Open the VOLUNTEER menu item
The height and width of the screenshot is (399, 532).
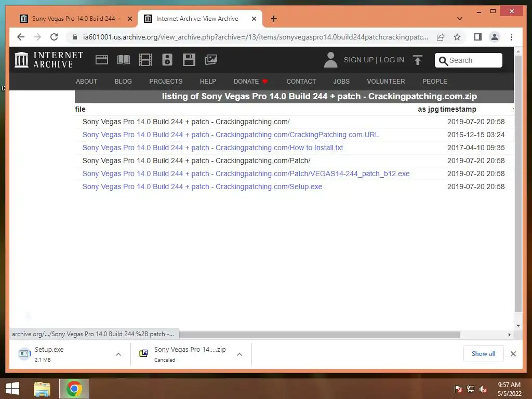click(386, 82)
